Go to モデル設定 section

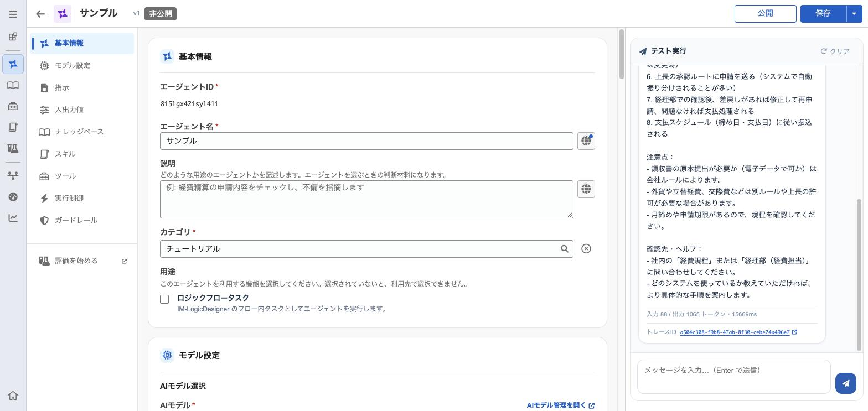coord(83,65)
